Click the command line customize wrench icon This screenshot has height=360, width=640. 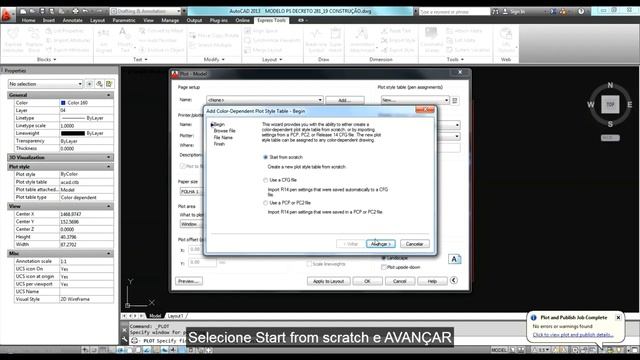[124, 340]
